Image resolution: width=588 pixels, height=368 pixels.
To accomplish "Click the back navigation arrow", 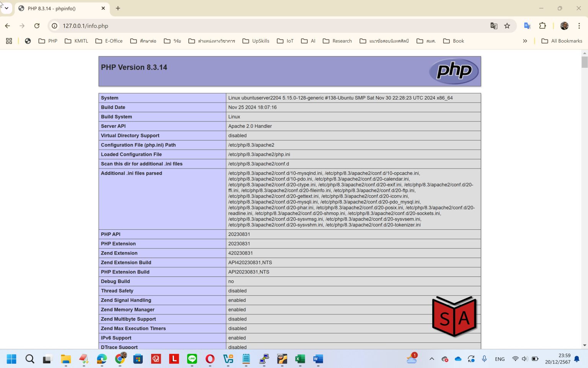I will point(7,26).
